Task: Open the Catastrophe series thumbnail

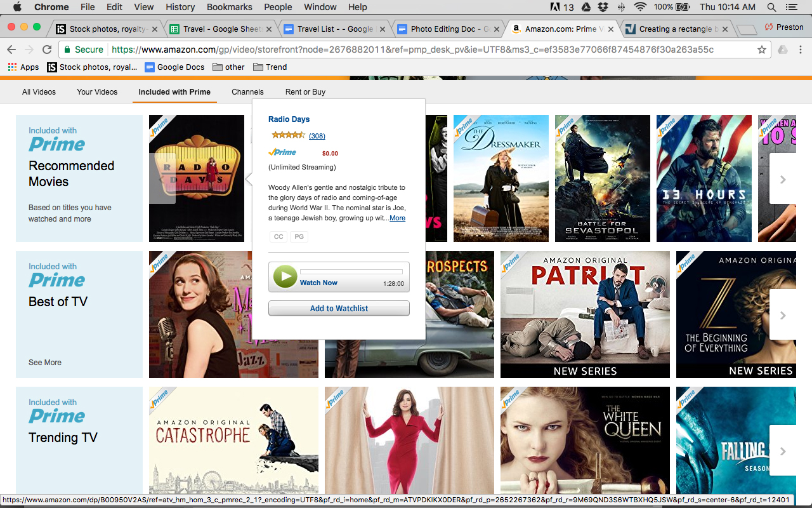Action: [233, 441]
